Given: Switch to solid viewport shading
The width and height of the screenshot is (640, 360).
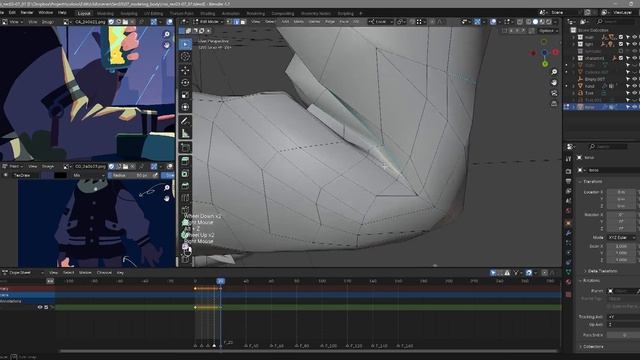Looking at the screenshot, I should pyautogui.click(x=535, y=22).
